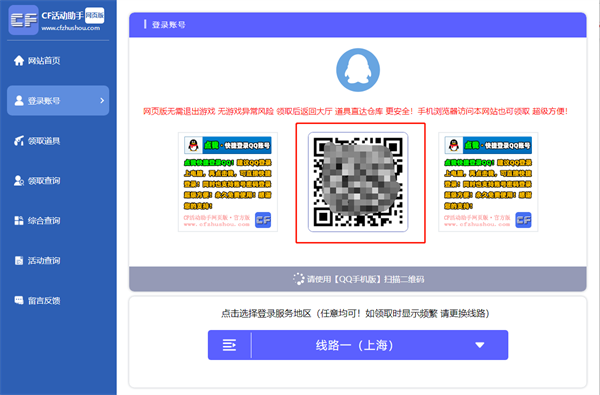Expand the chevron on 登录账号 item

(102, 101)
